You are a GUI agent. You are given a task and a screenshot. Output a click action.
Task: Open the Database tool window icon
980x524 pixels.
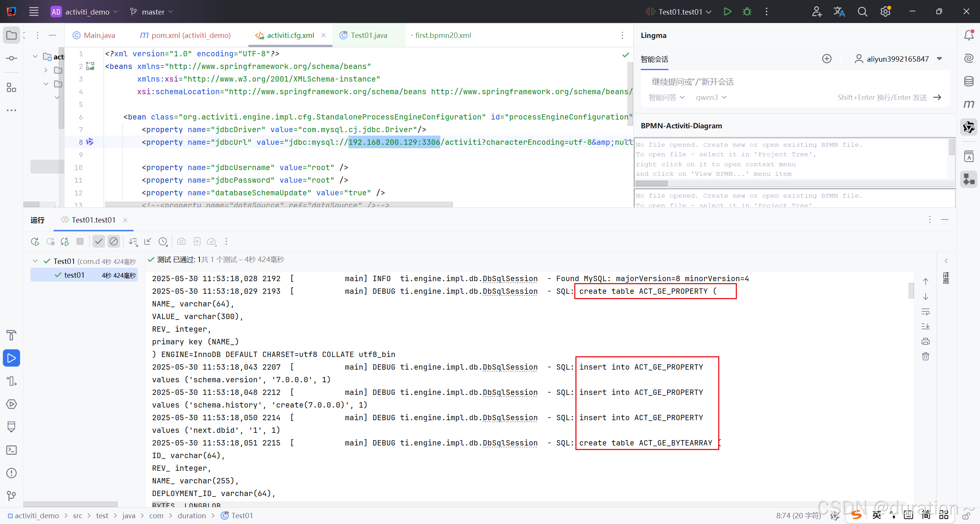pos(969,81)
